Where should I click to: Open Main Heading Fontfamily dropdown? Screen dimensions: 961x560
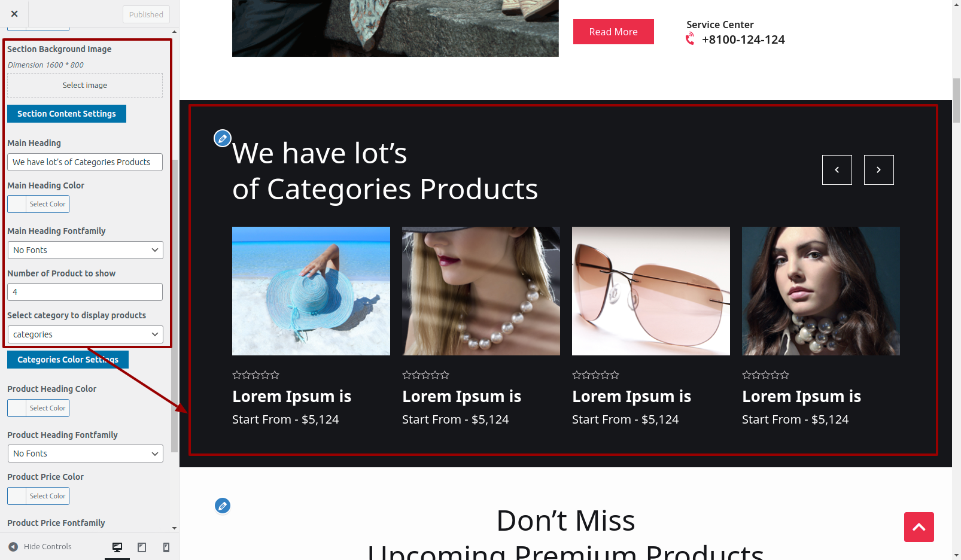[85, 250]
